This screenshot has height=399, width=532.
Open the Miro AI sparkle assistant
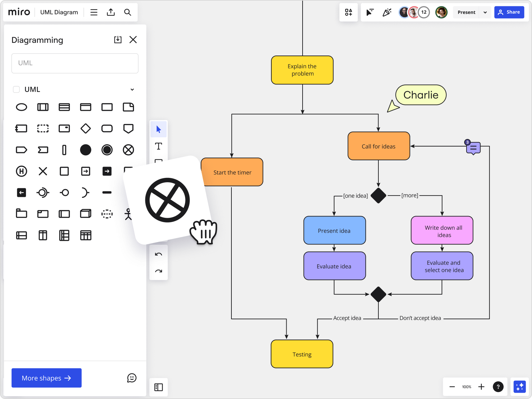[x=519, y=387]
